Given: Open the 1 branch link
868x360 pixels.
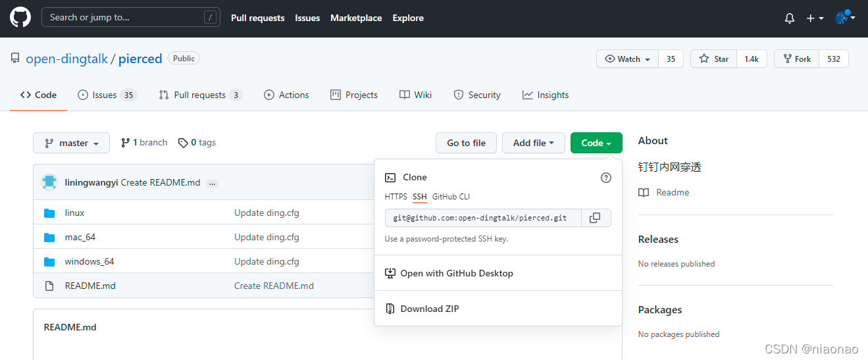Looking at the screenshot, I should [144, 143].
